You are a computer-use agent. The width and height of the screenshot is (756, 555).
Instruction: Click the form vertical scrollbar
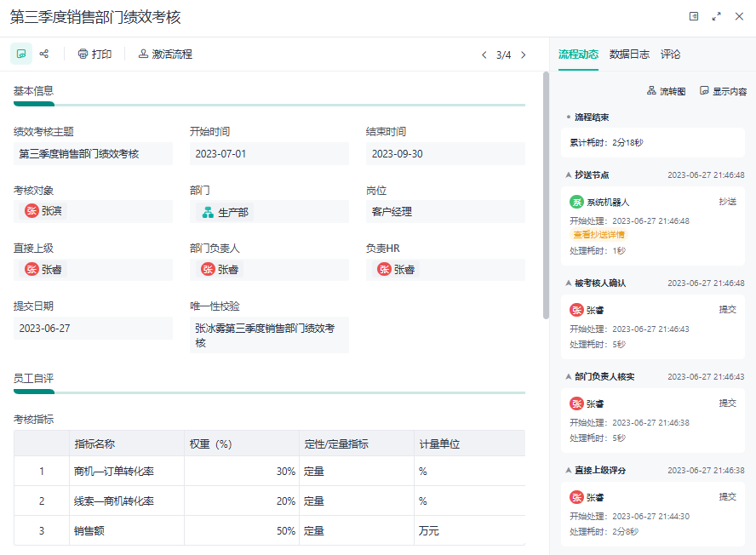[x=546, y=195]
